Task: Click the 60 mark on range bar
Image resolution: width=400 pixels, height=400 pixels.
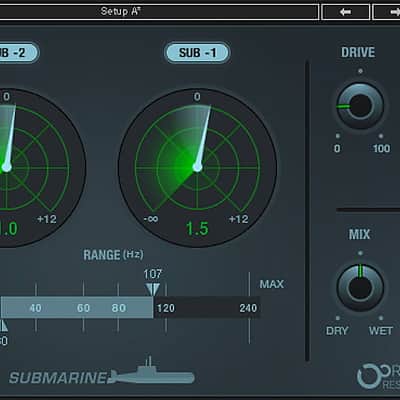Action: 83,308
